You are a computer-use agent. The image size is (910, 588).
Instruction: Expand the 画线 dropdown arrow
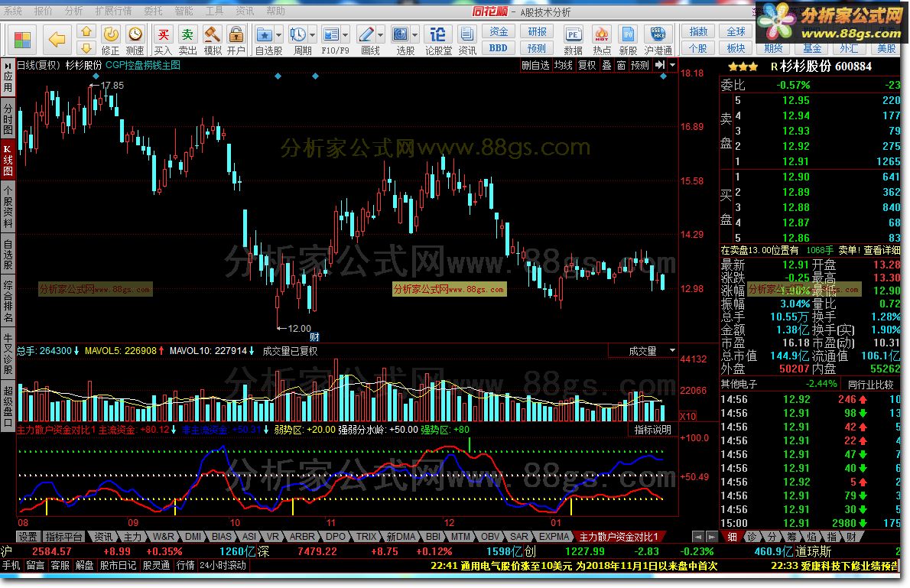tap(380, 35)
